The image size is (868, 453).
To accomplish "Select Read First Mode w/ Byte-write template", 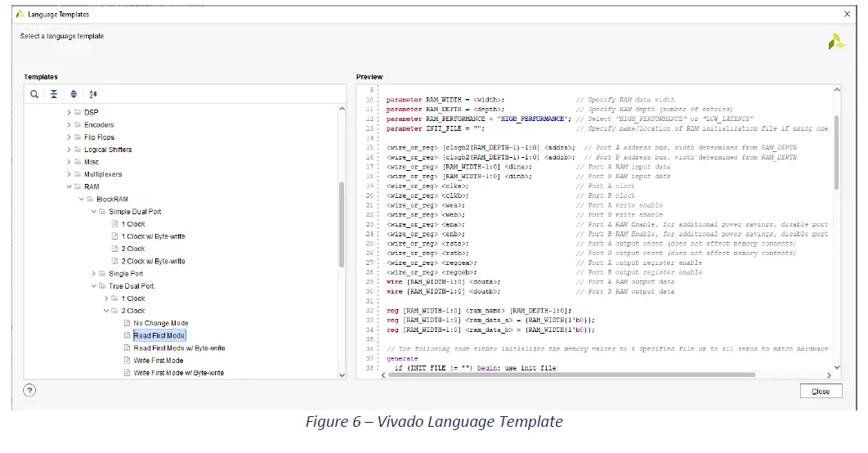I will (x=179, y=348).
